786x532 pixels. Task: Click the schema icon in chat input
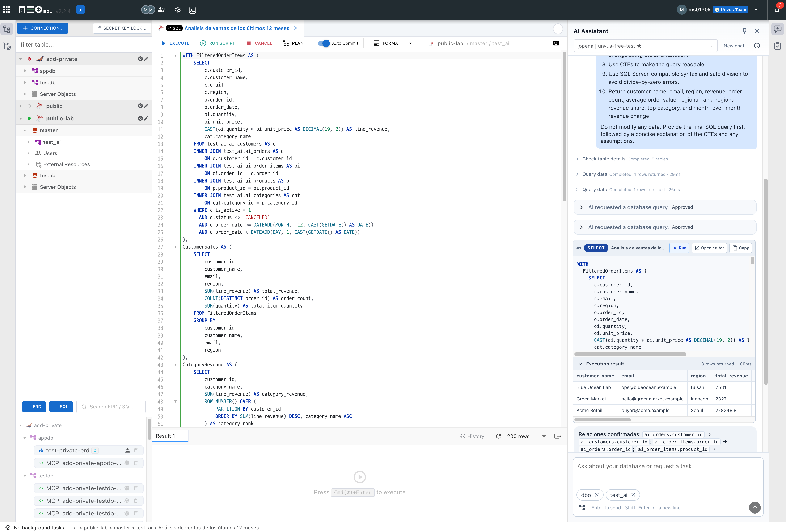click(582, 507)
